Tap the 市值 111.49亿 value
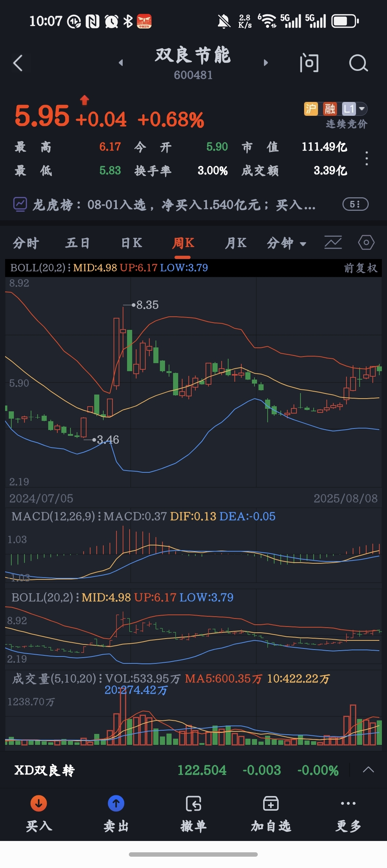The height and width of the screenshot is (868, 387). click(324, 147)
